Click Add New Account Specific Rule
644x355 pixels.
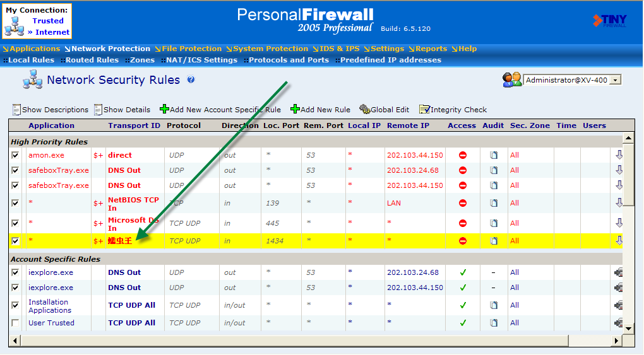[x=220, y=110]
